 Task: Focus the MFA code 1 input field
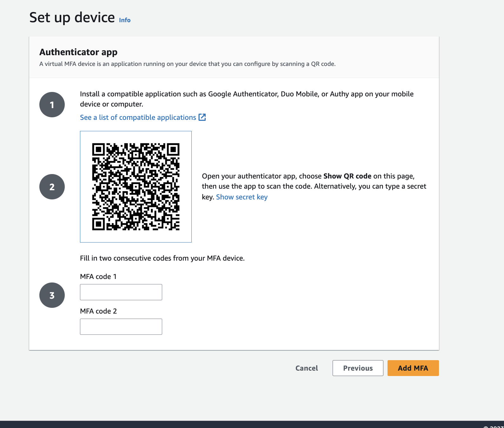pos(121,292)
